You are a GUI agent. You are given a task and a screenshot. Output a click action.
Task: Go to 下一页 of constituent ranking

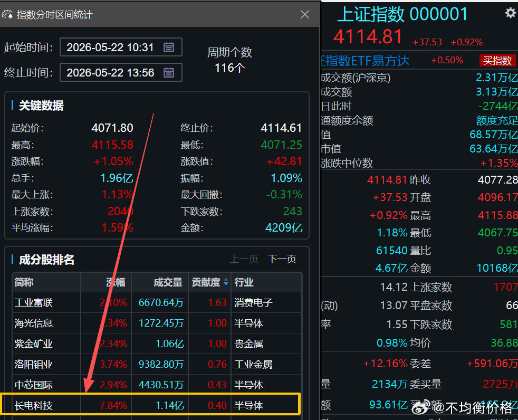(x=282, y=259)
